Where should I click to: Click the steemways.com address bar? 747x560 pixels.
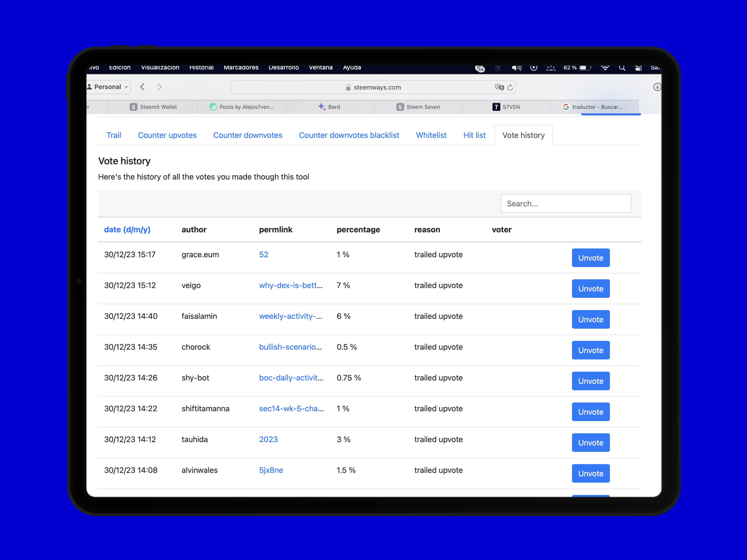373,87
